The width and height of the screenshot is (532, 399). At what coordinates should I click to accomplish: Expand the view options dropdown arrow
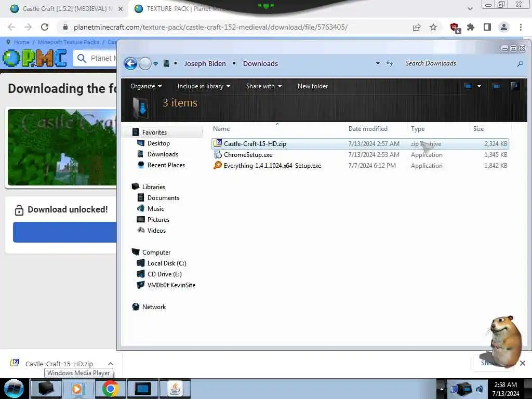(479, 86)
